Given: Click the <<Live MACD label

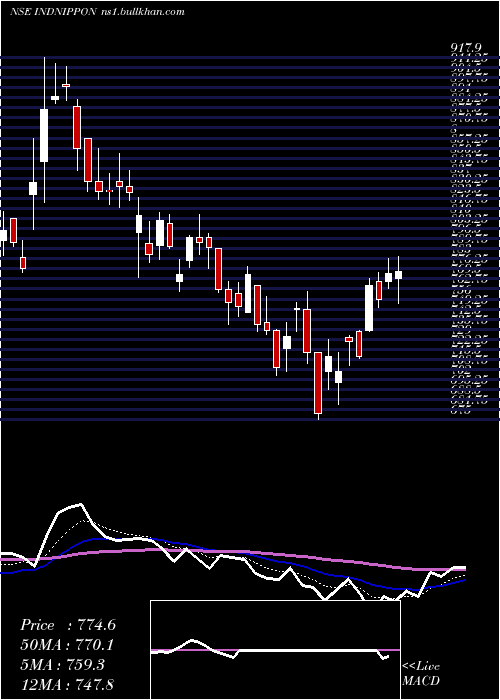Looking at the screenshot, I should point(421,674).
